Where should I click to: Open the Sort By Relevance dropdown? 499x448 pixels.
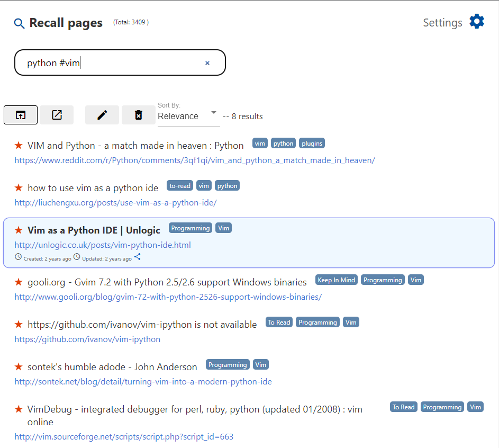coord(185,116)
